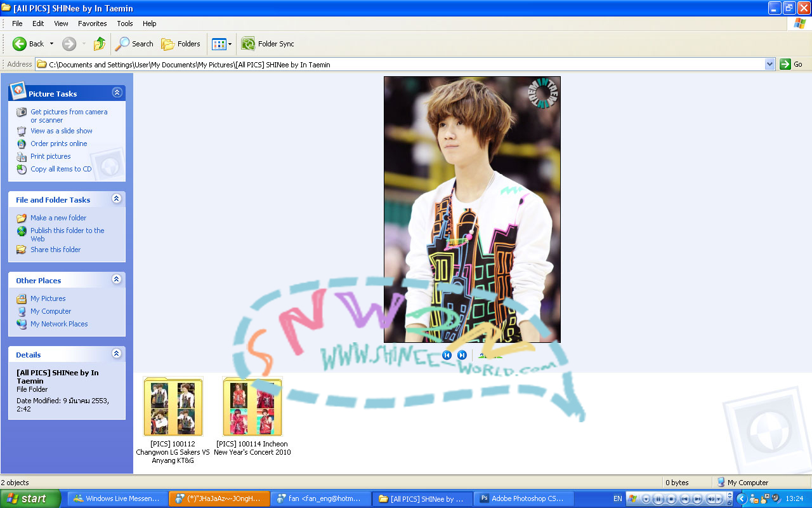
Task: Switch to the fan_eng hotmail chat window
Action: [x=321, y=498]
